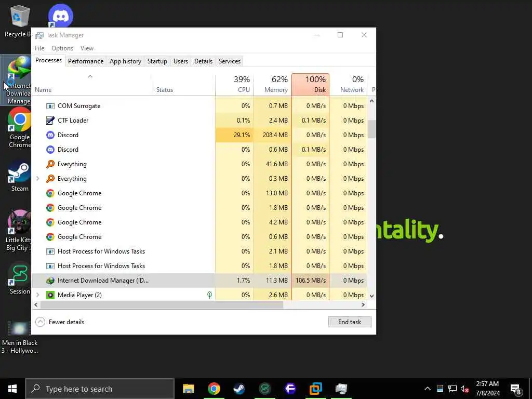Click the eco leaf status icon on Media Player
The height and width of the screenshot is (399, 532).
pyautogui.click(x=210, y=295)
